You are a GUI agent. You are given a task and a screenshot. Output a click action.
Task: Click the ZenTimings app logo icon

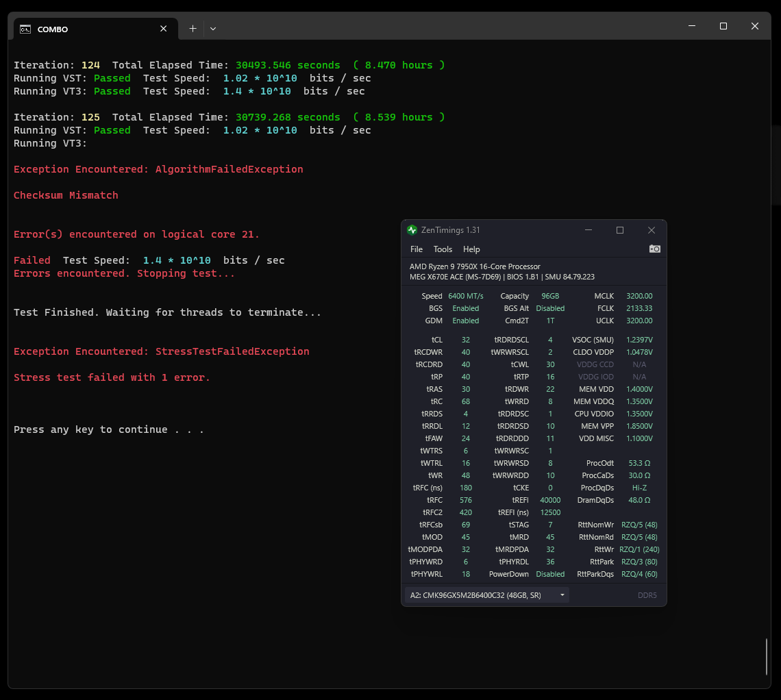(x=412, y=230)
